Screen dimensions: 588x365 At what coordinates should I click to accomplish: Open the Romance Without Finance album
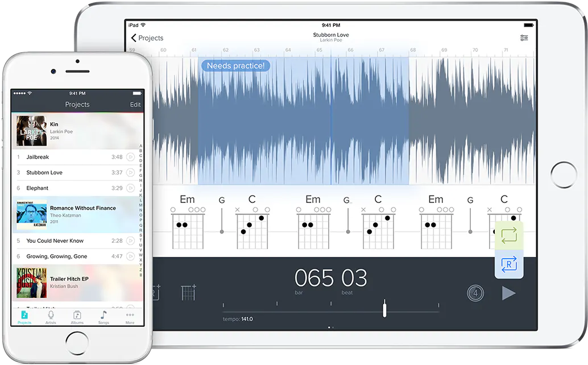coord(78,214)
